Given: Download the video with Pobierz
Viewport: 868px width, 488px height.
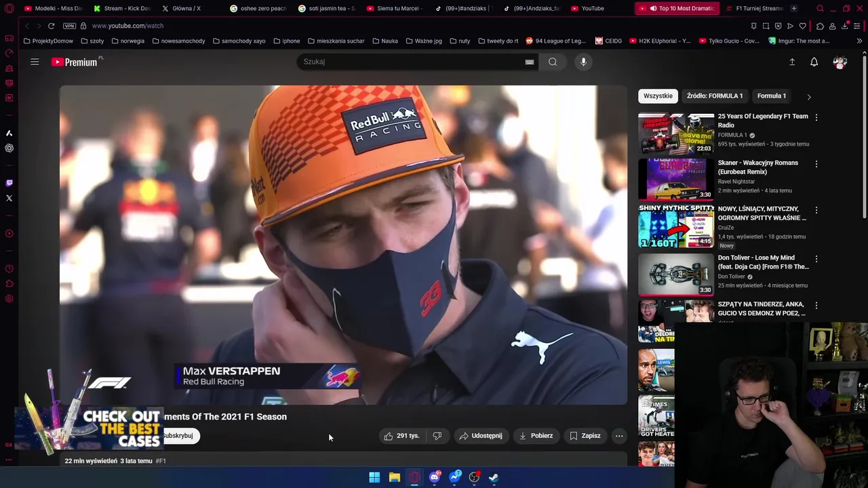Looking at the screenshot, I should [536, 436].
